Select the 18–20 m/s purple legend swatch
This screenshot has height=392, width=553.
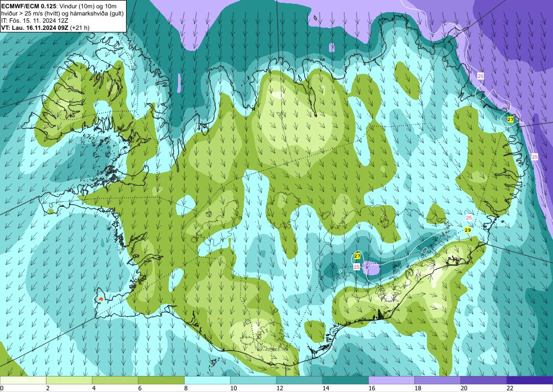pyautogui.click(x=437, y=380)
